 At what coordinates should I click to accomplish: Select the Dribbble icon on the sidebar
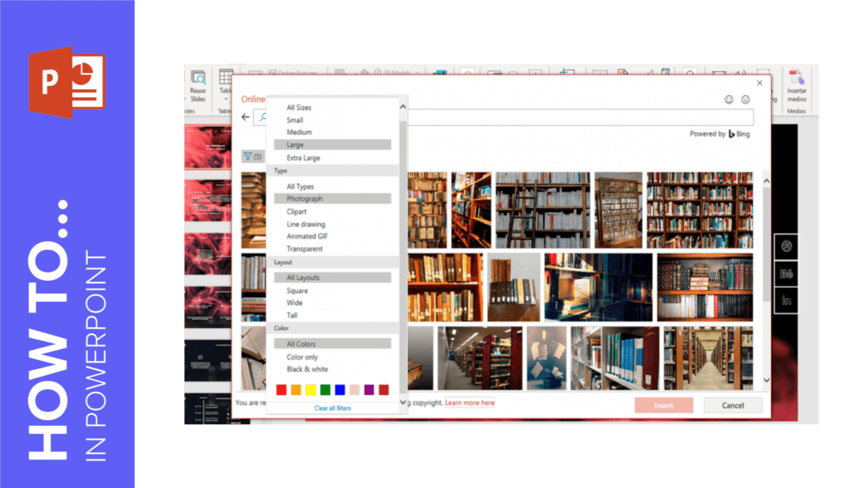click(x=786, y=246)
